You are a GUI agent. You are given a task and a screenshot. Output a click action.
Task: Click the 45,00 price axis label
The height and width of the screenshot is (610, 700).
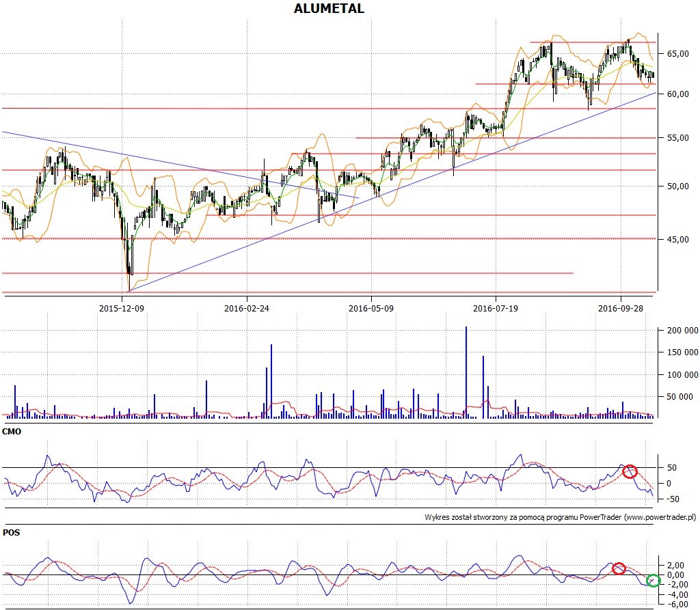677,240
